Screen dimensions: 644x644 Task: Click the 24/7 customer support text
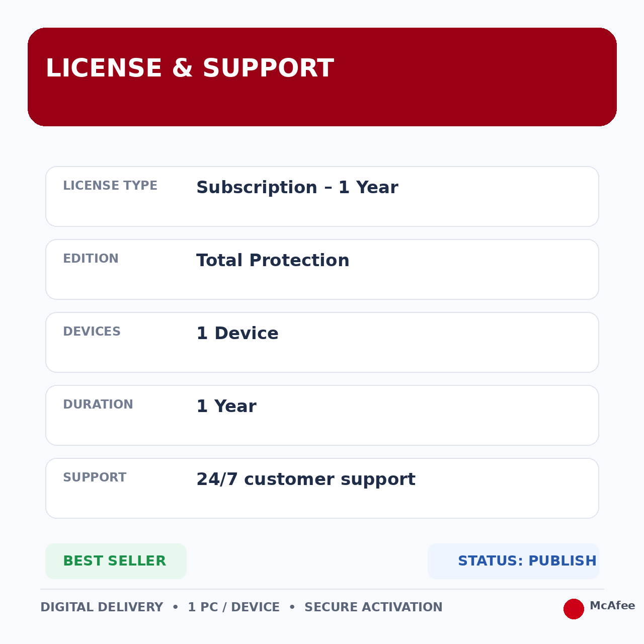tap(306, 479)
